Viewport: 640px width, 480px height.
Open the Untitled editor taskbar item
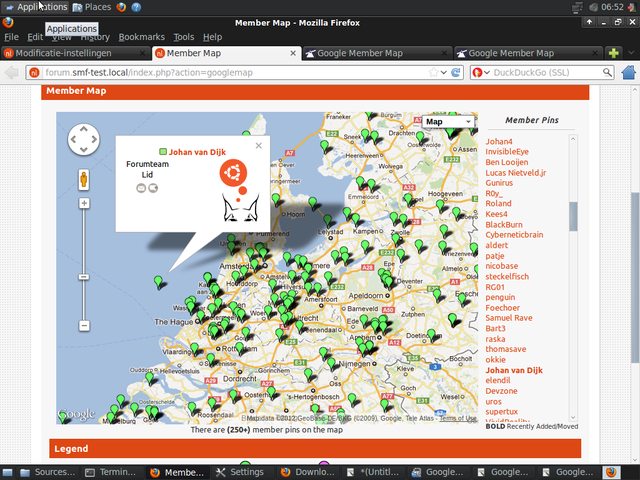coord(373,473)
